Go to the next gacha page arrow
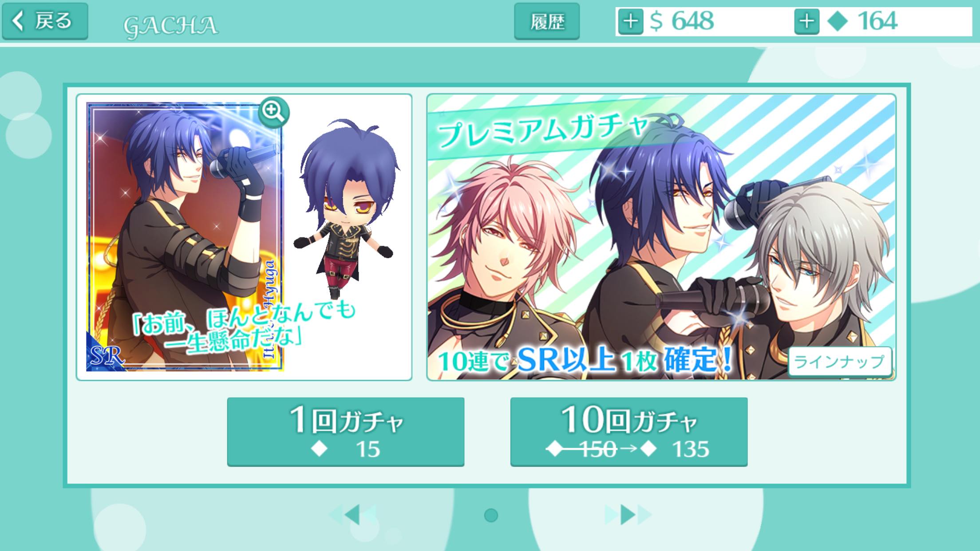Screen dimensions: 980x551 628,515
